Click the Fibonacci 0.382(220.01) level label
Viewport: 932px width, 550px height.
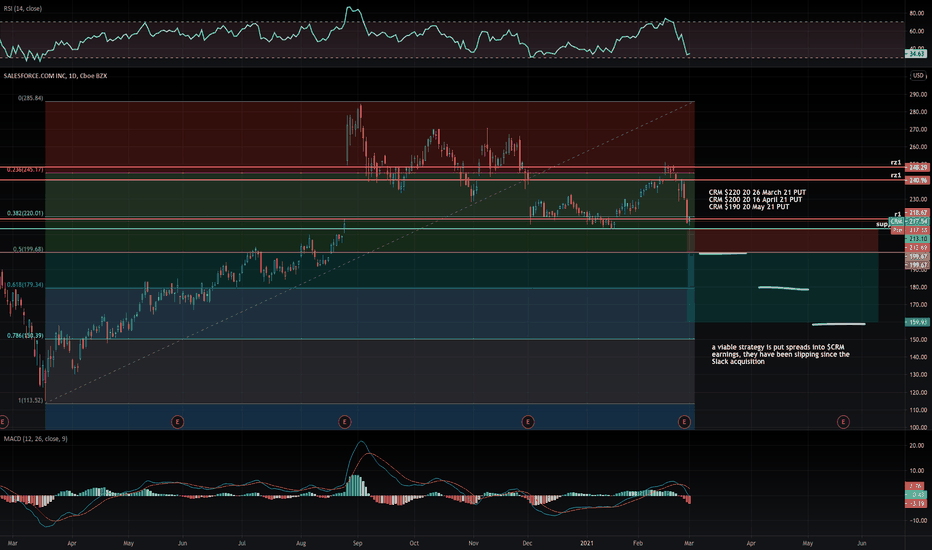tap(25, 213)
